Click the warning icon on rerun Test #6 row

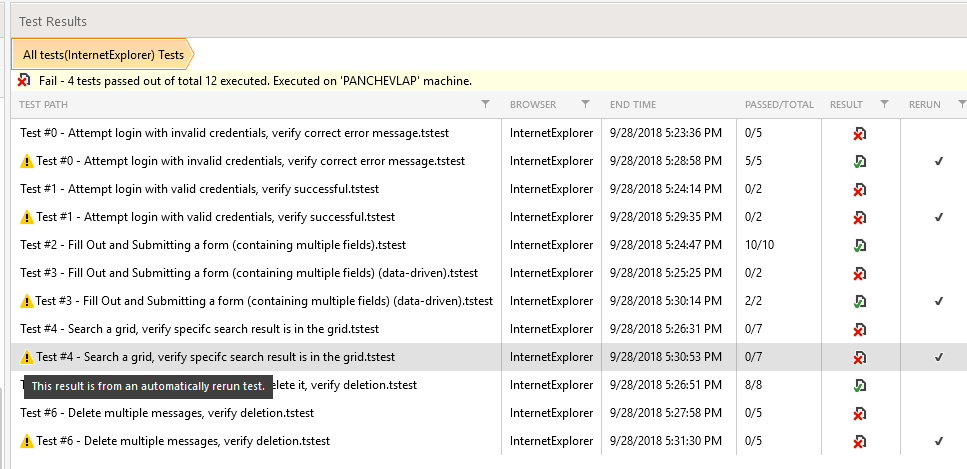[x=27, y=441]
